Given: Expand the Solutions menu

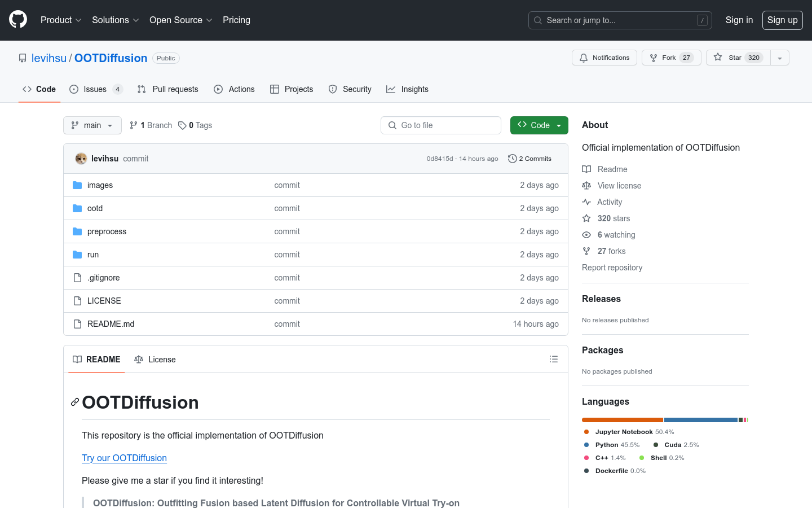Looking at the screenshot, I should pyautogui.click(x=115, y=20).
